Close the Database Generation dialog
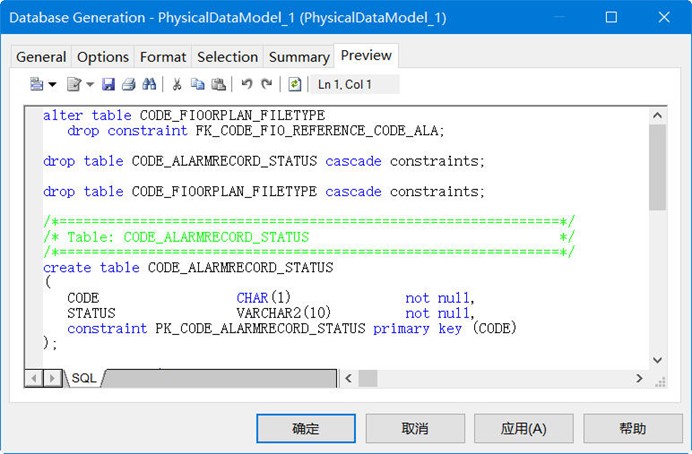 tap(664, 17)
